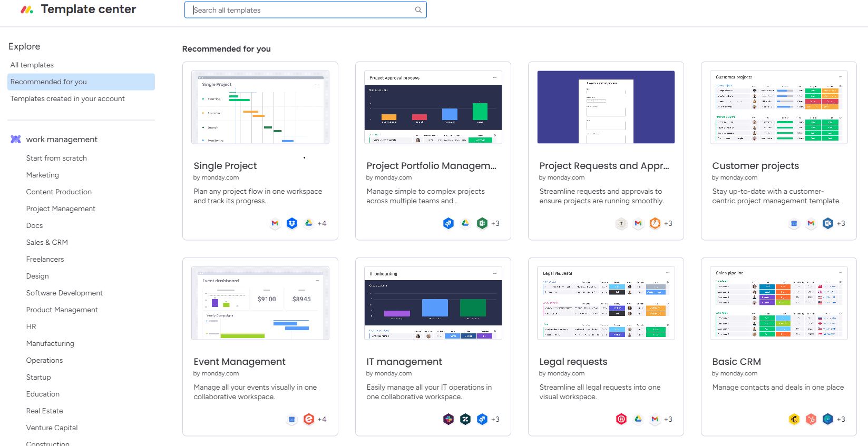Open the Real Estate category
The height and width of the screenshot is (446, 868).
click(x=45, y=411)
